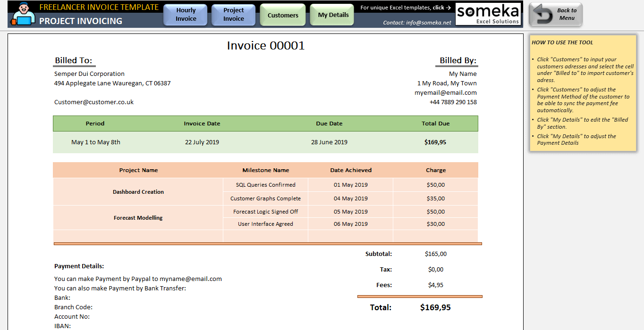Select the Fees value $4,95
644x330 pixels.
(436, 285)
